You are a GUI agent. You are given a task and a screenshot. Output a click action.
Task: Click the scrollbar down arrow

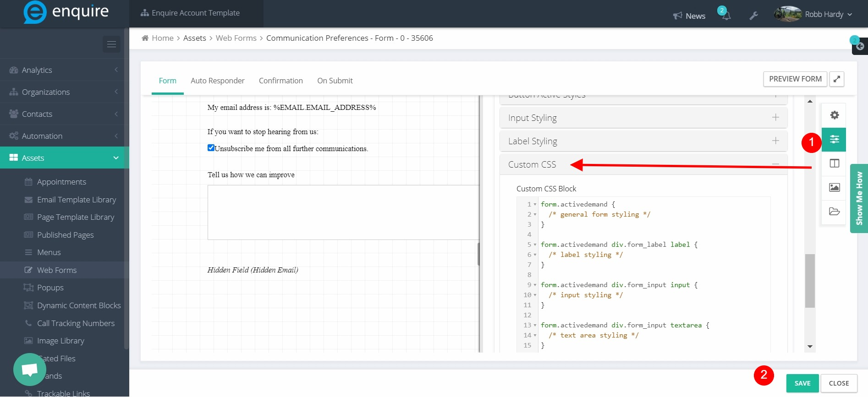tap(810, 347)
